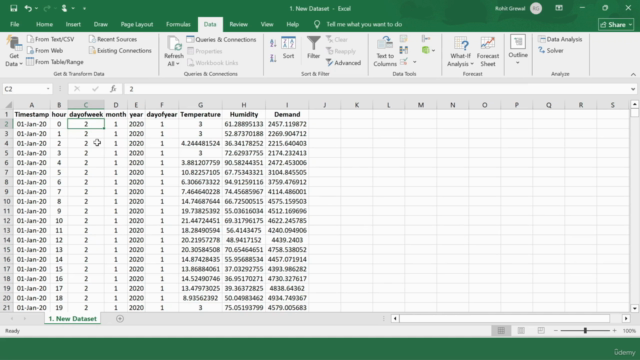Launch the Solver add-in
640x360 pixels.
tap(551, 51)
